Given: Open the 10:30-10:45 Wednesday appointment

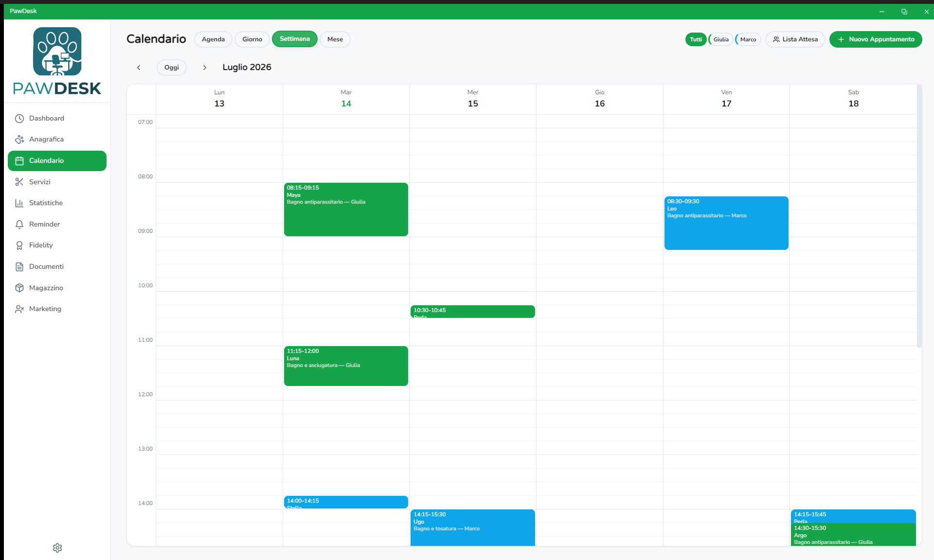Looking at the screenshot, I should pyautogui.click(x=473, y=312).
